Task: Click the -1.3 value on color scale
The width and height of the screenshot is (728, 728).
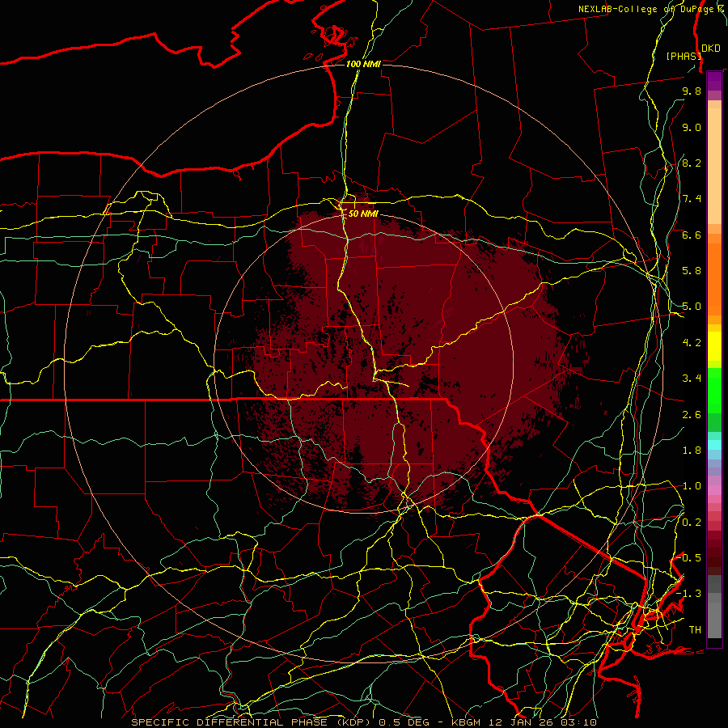Action: click(688, 594)
